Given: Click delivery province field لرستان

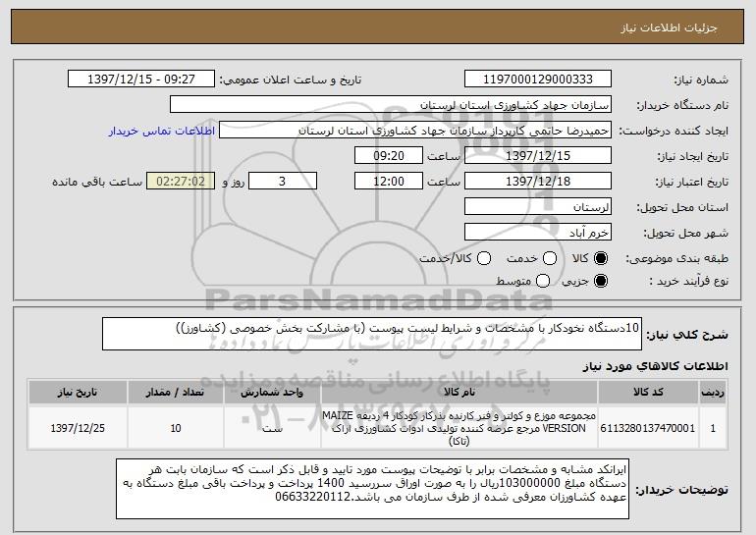Looking at the screenshot, I should 538,207.
